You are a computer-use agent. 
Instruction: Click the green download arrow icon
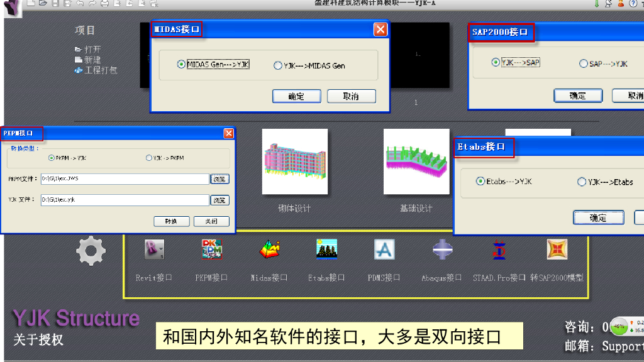click(x=597, y=3)
